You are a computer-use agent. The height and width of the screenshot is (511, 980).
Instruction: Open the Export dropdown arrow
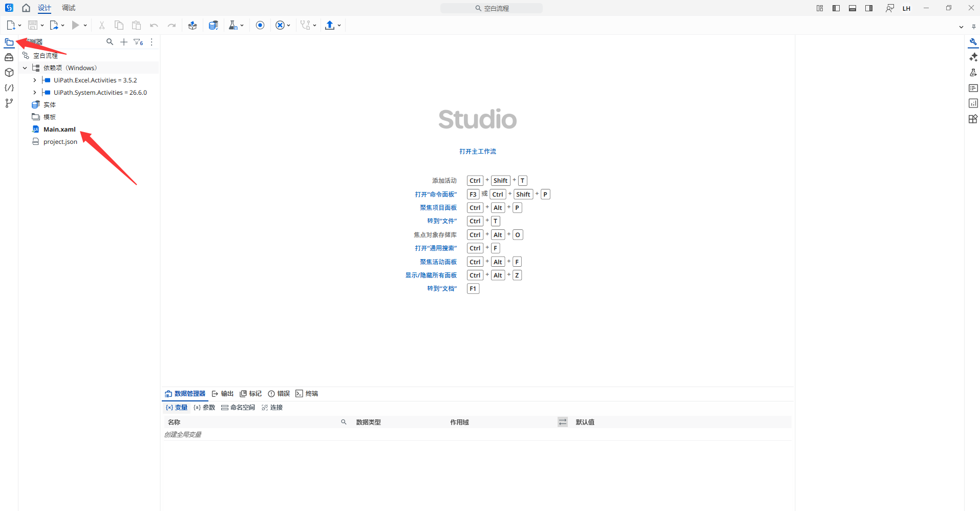point(63,26)
